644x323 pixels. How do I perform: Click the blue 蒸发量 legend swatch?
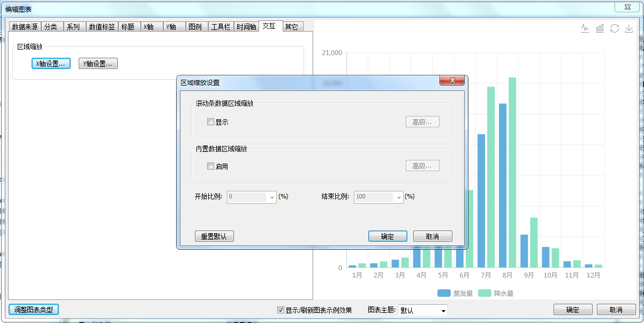pyautogui.click(x=444, y=293)
